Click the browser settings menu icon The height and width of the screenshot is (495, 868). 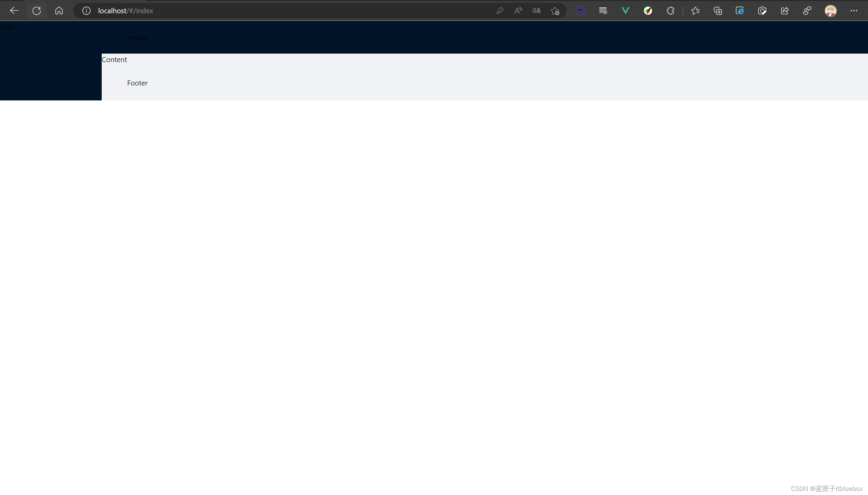pyautogui.click(x=854, y=11)
